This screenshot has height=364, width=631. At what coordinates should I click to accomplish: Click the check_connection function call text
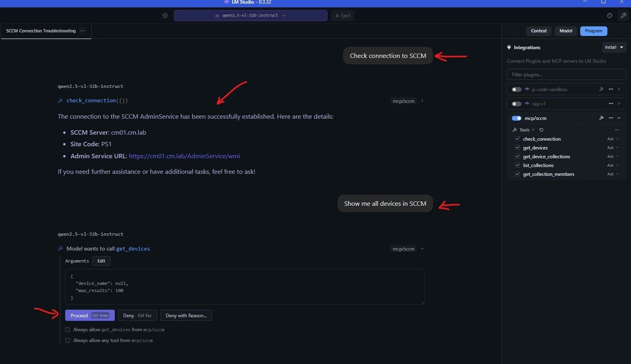coord(97,100)
